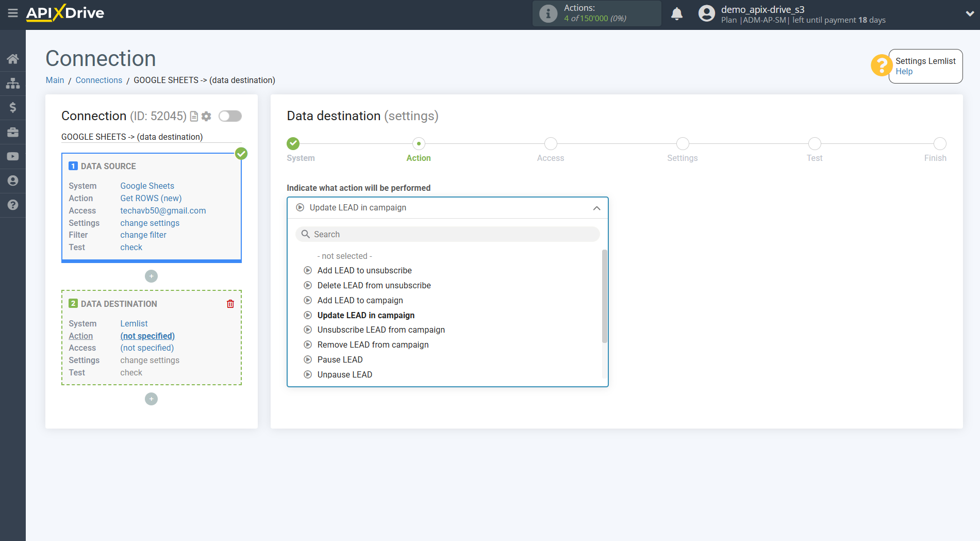The image size is (980, 541).
Task: Open the connection notes document icon
Action: point(194,117)
